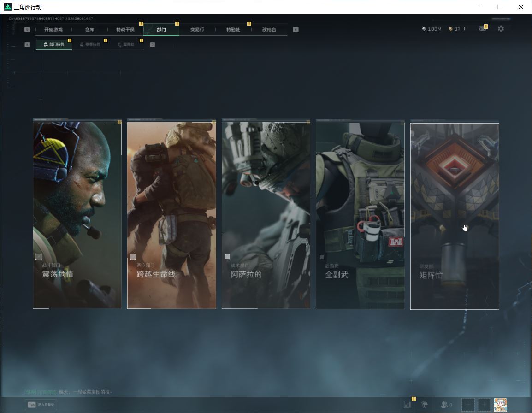Invite a teammate in the second empty slot
532x413 pixels.
pyautogui.click(x=484, y=405)
